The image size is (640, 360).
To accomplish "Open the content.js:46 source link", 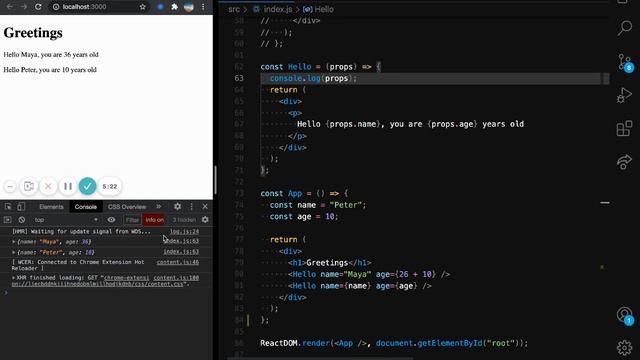I will click(x=178, y=262).
